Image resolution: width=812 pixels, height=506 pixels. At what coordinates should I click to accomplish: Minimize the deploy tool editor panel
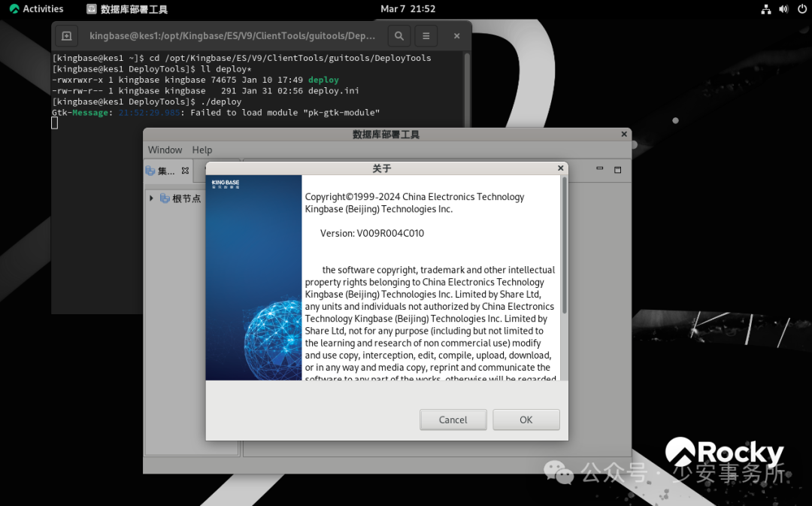[x=600, y=168]
